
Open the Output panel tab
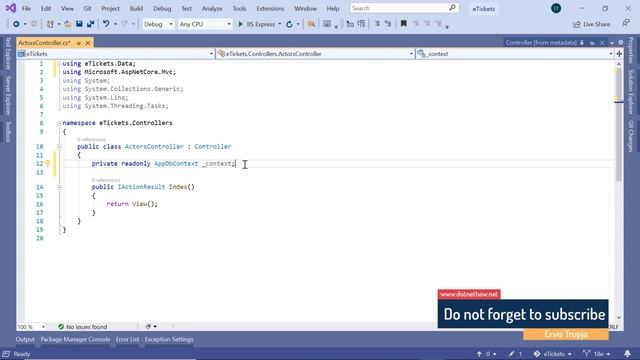tap(25, 340)
